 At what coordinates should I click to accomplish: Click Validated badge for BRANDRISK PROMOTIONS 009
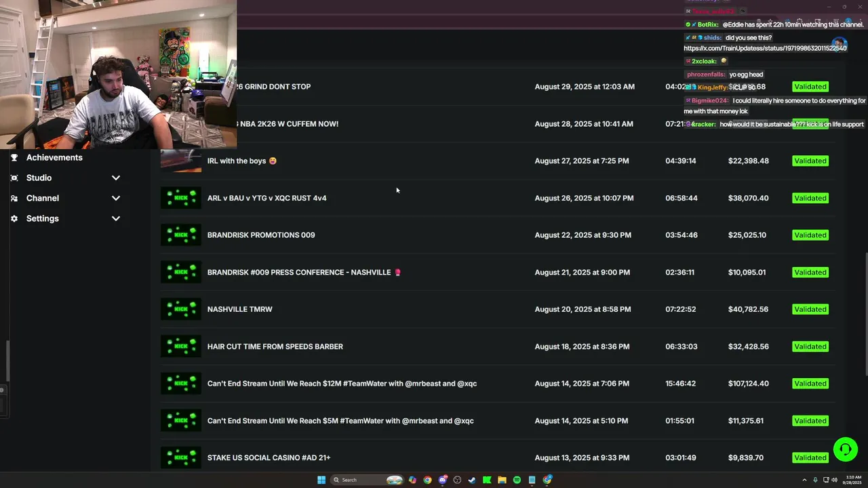[x=810, y=235]
